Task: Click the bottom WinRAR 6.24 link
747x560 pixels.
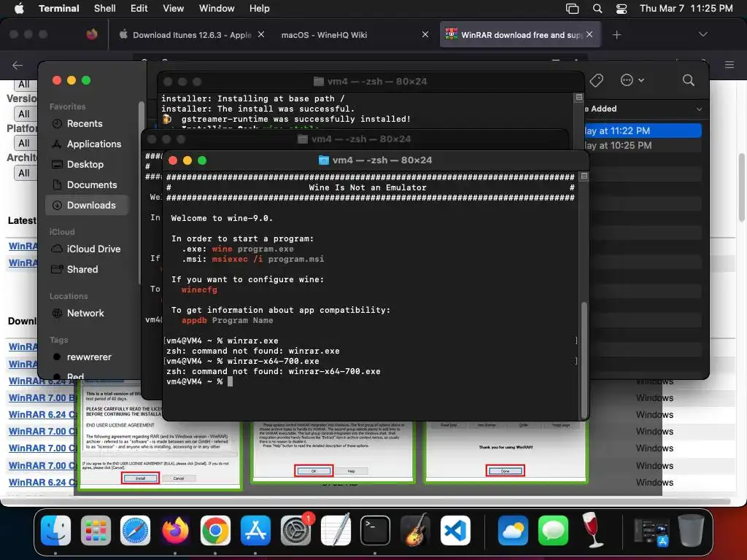Action: click(42, 483)
